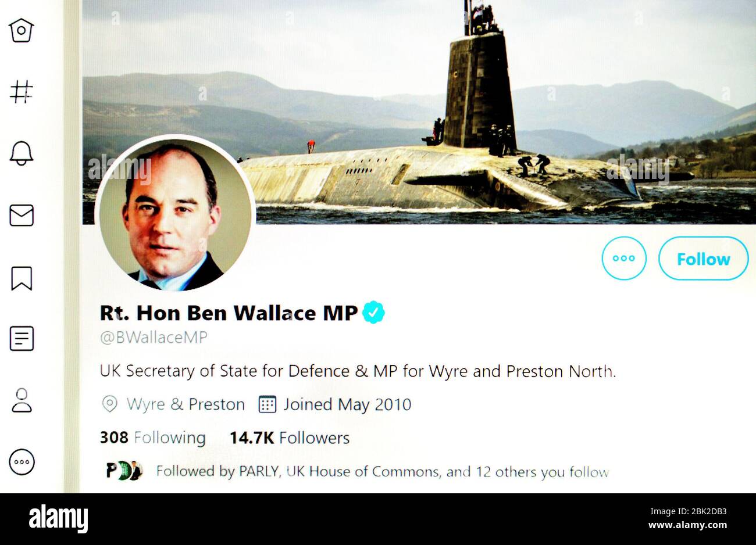Open the submarine header banner image
The height and width of the screenshot is (545, 756).
(419, 112)
